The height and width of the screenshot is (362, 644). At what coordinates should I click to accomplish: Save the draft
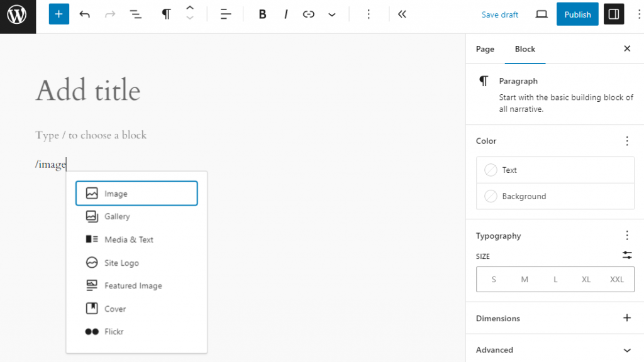point(499,14)
